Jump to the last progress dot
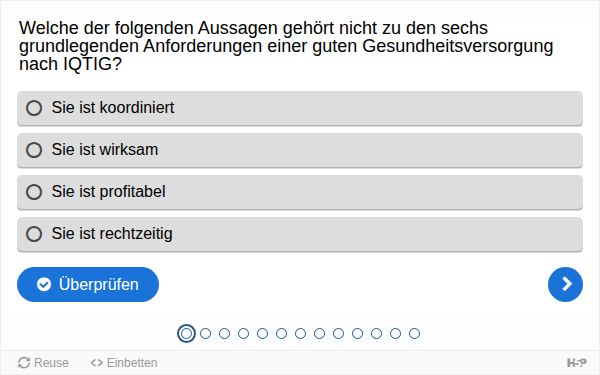This screenshot has height=375, width=600. (414, 333)
